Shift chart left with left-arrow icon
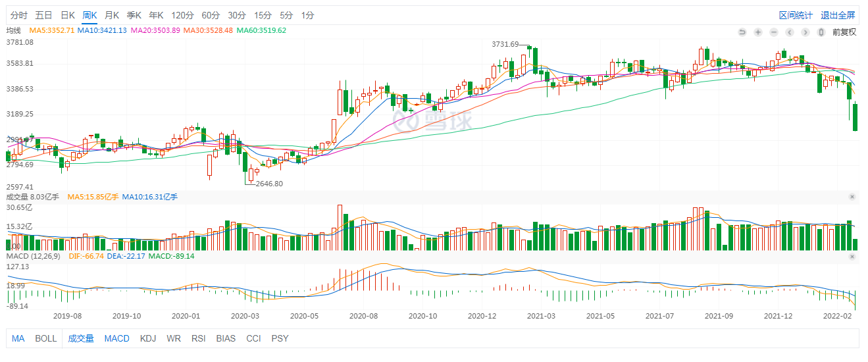The width and height of the screenshot is (868, 362). click(790, 32)
